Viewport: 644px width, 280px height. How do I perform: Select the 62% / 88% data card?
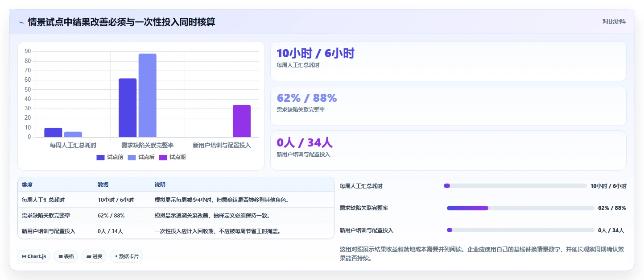pos(448,106)
